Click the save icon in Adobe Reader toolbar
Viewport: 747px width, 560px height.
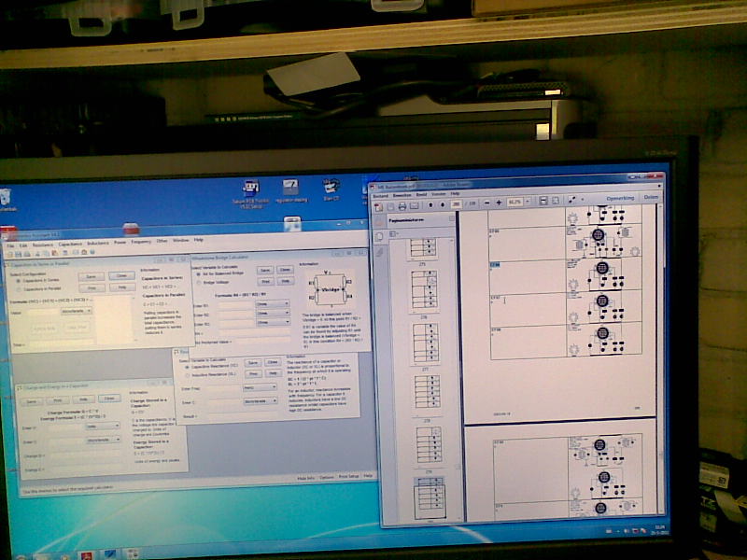coord(390,206)
